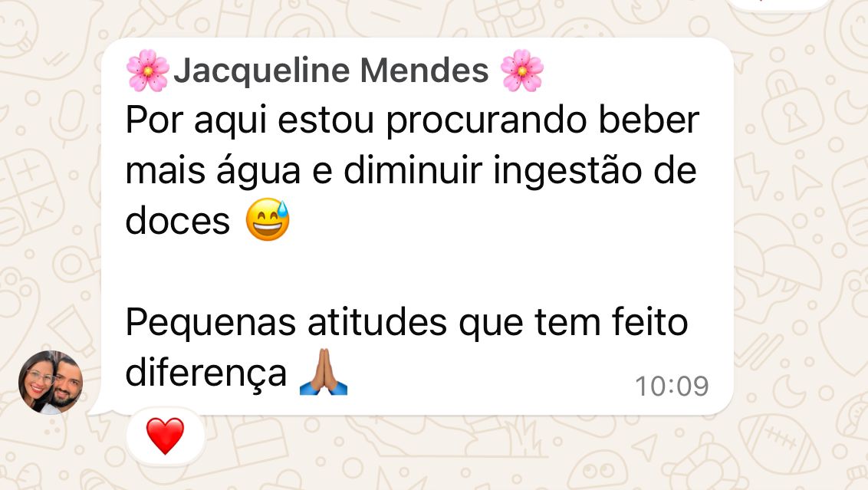The width and height of the screenshot is (868, 490).
Task: Open Jacqueline Mendes' profile photo
Action: 51,383
